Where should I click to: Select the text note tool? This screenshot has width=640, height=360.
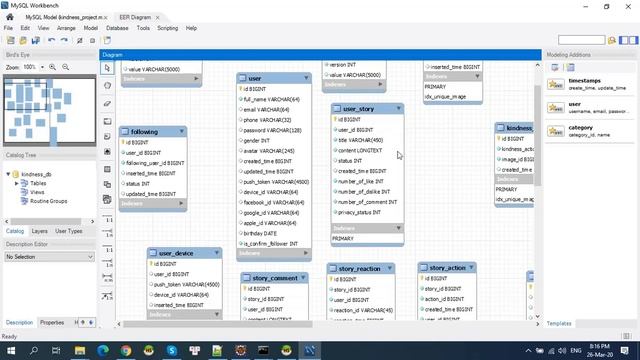[x=107, y=136]
